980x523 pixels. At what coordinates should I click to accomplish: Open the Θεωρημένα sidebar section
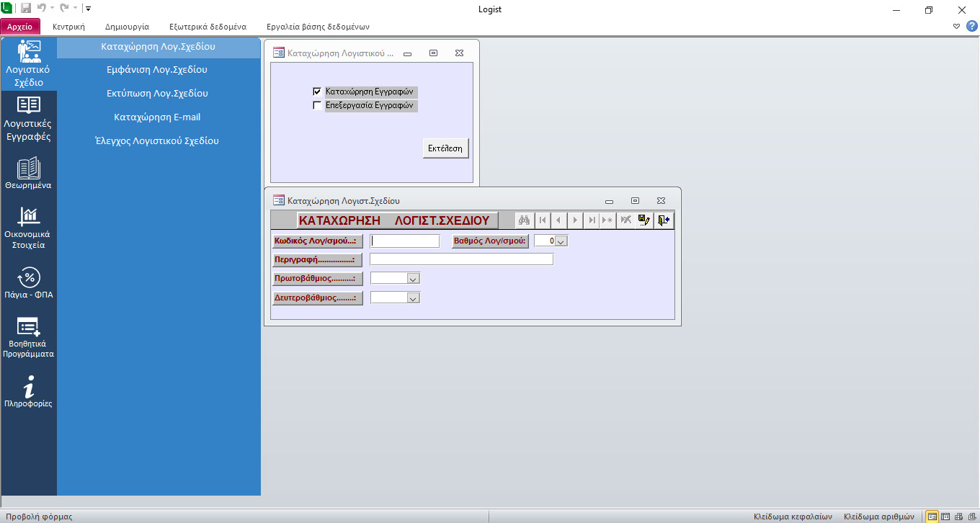point(28,173)
